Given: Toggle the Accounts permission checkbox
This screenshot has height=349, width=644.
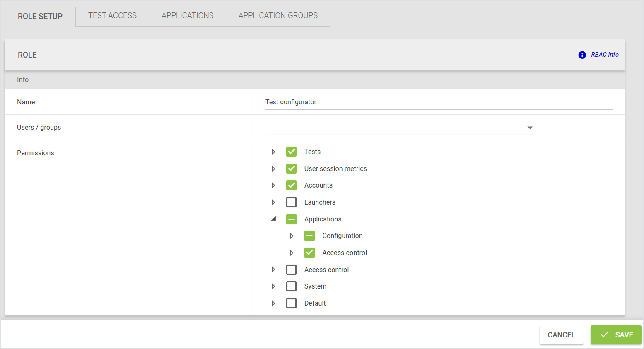Looking at the screenshot, I should 291,185.
